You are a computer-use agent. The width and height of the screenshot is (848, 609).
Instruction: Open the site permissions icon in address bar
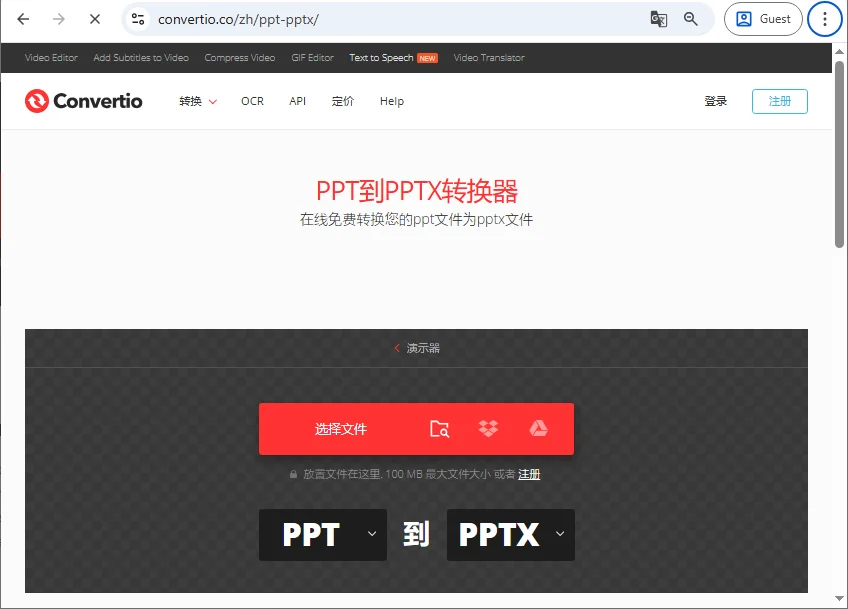tap(137, 19)
